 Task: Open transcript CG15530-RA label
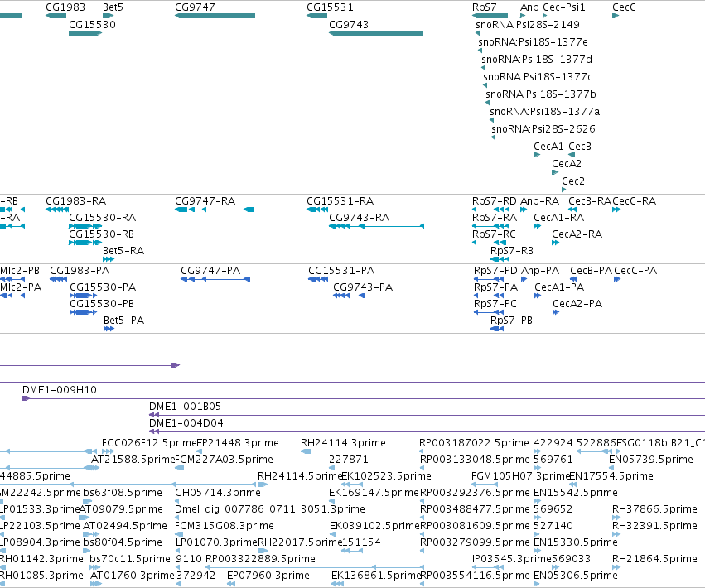point(103,218)
